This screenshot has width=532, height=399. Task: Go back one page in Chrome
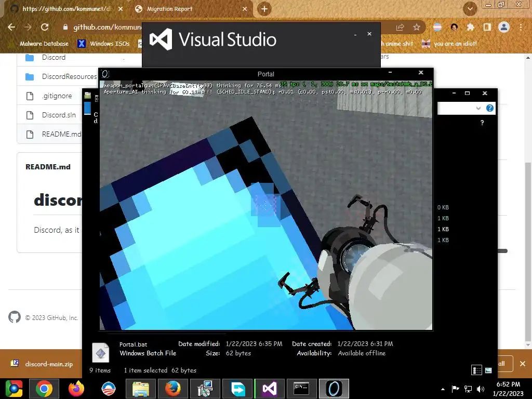(11, 27)
